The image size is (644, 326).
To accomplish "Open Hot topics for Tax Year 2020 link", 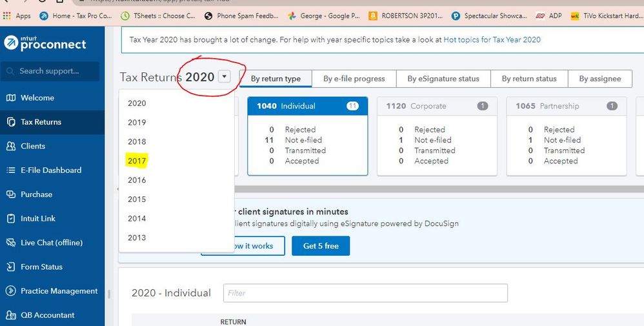I will 492,39.
